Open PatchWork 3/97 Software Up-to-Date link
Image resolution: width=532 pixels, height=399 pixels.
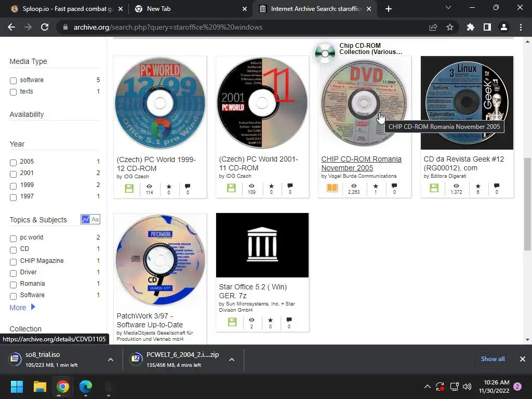(x=150, y=320)
